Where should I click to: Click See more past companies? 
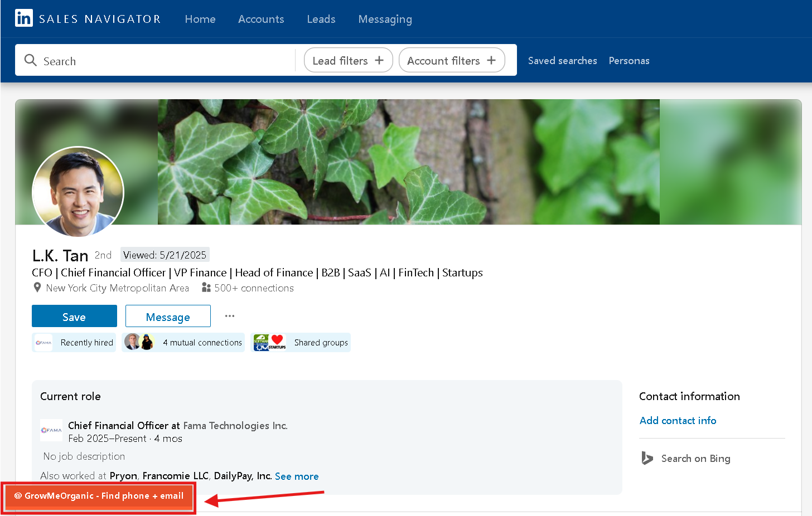[297, 476]
